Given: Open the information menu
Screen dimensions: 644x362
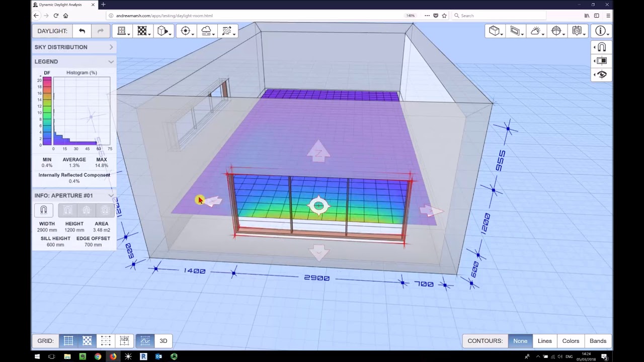Looking at the screenshot, I should (601, 31).
